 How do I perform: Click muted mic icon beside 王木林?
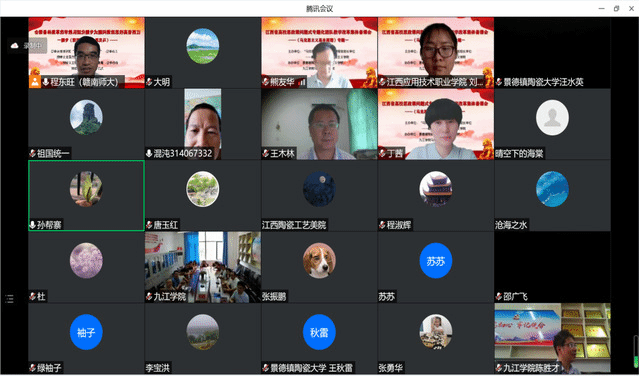tap(266, 154)
